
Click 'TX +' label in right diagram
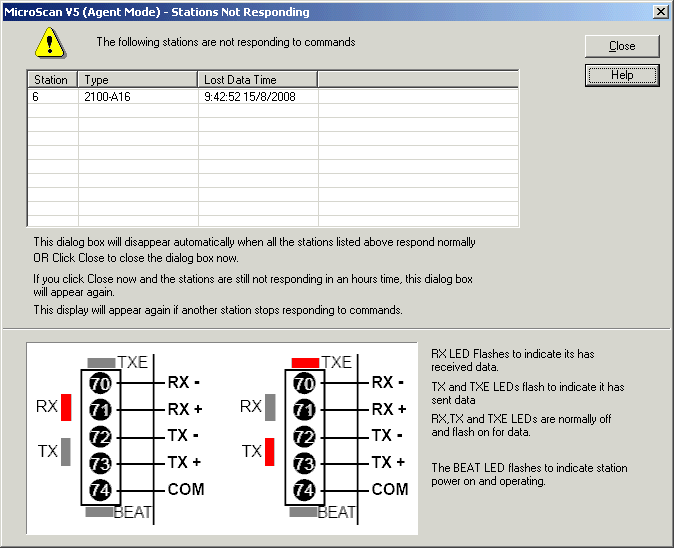pos(388,462)
